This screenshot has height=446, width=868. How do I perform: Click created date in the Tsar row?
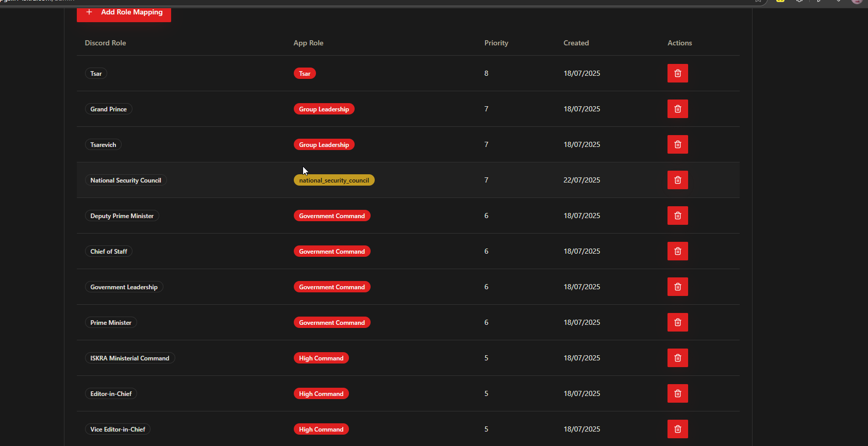click(581, 73)
